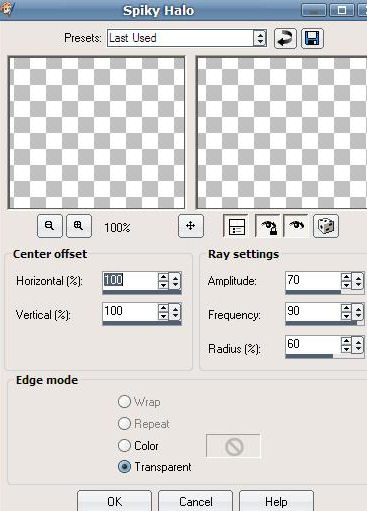Click the reset to default arrow icon
The image size is (367, 511).
(285, 38)
